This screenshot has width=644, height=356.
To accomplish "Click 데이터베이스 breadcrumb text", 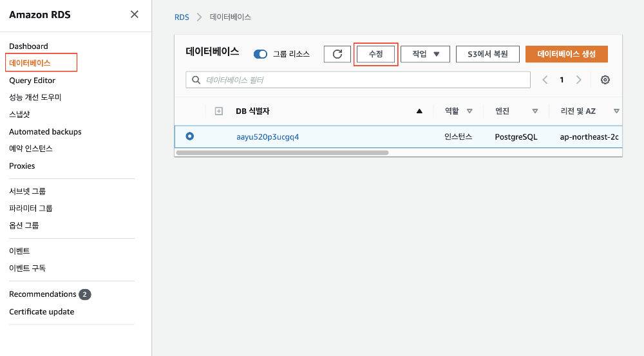I will (231, 17).
